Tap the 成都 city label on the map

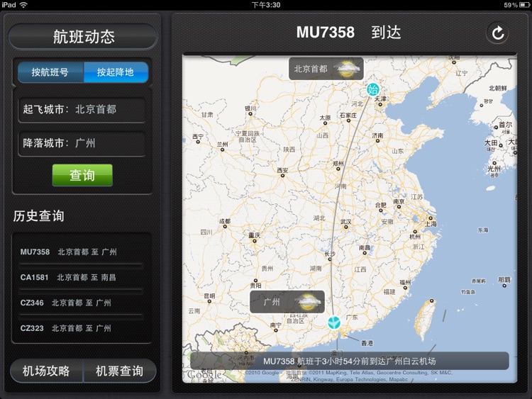click(x=225, y=221)
